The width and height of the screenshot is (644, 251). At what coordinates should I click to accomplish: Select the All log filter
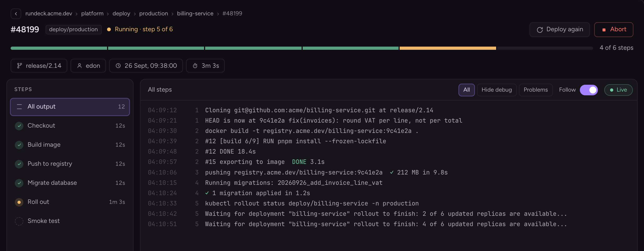[466, 90]
